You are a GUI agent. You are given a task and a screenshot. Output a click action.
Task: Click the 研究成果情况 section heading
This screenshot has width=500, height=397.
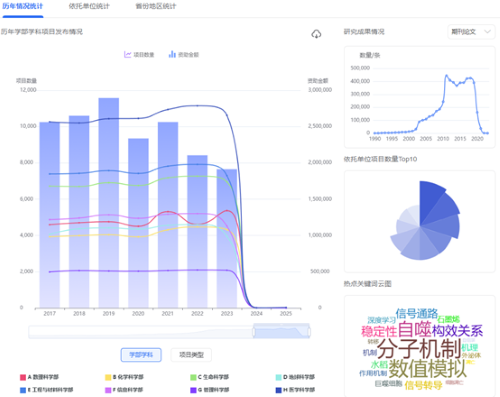(364, 32)
